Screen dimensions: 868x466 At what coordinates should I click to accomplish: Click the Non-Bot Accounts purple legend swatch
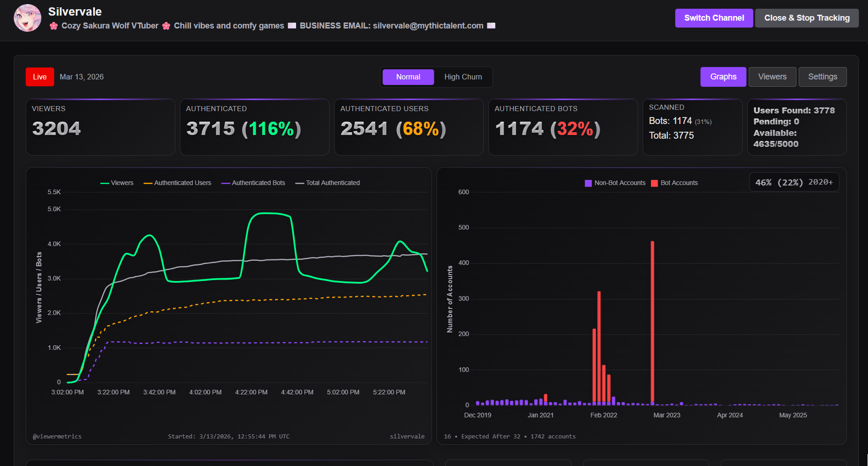[x=588, y=183]
